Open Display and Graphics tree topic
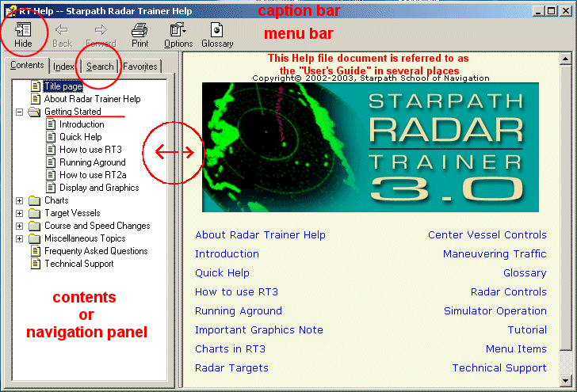Viewport: 577px width, 392px height. click(99, 188)
